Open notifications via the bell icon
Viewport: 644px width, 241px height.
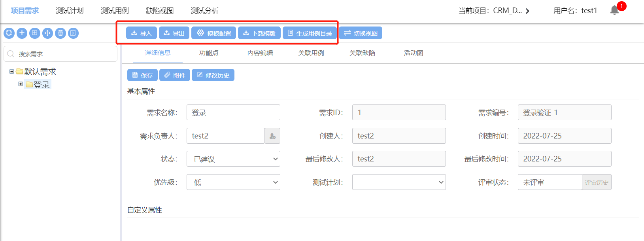(x=614, y=10)
